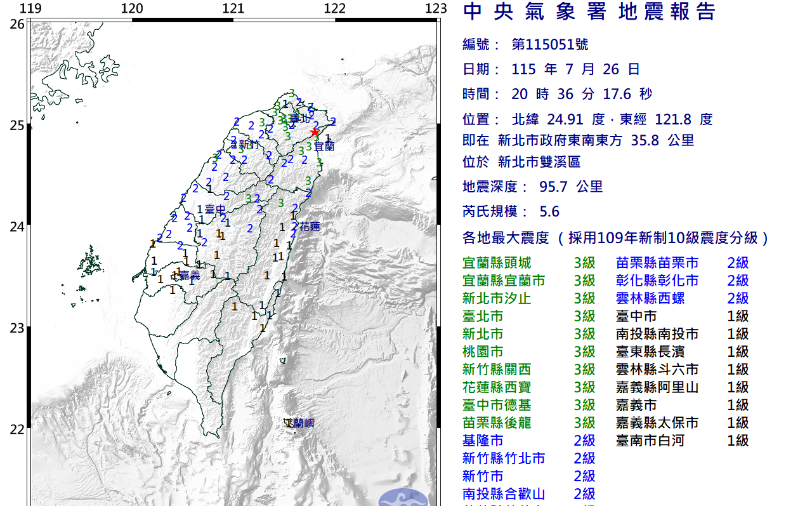The width and height of the screenshot is (812, 506).
Task: Select the 雲林縣西螺 intensity row
Action: 683,298
